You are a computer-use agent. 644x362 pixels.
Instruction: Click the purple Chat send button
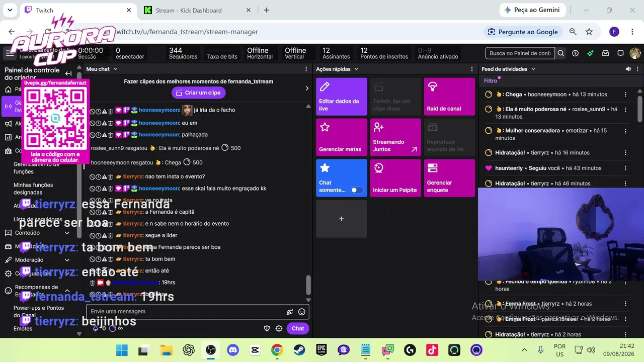point(298,328)
